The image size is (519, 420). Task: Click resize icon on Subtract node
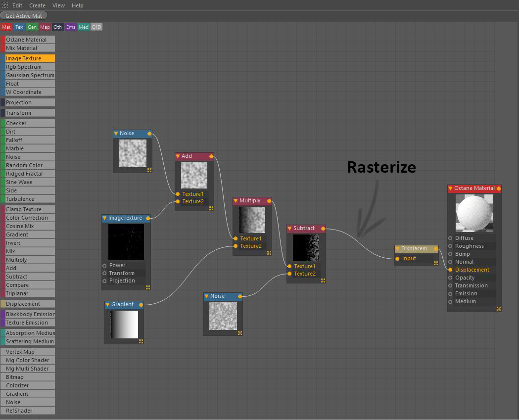[323, 280]
